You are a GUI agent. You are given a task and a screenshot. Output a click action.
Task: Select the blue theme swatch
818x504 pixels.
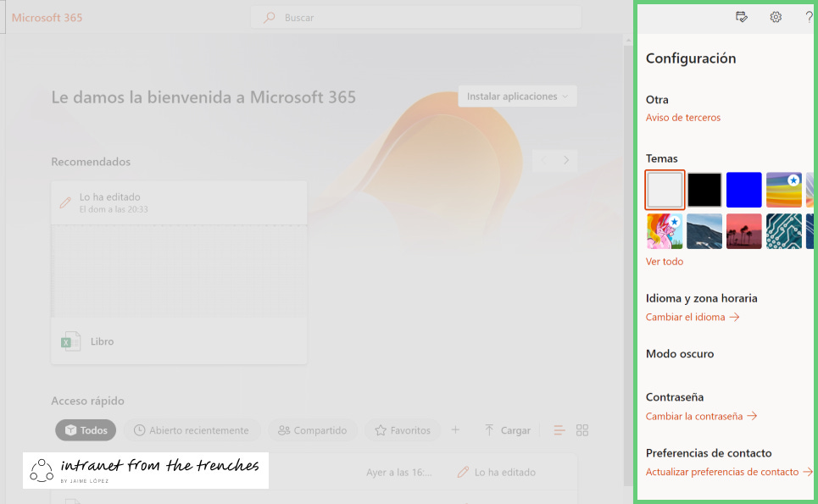[x=744, y=190]
